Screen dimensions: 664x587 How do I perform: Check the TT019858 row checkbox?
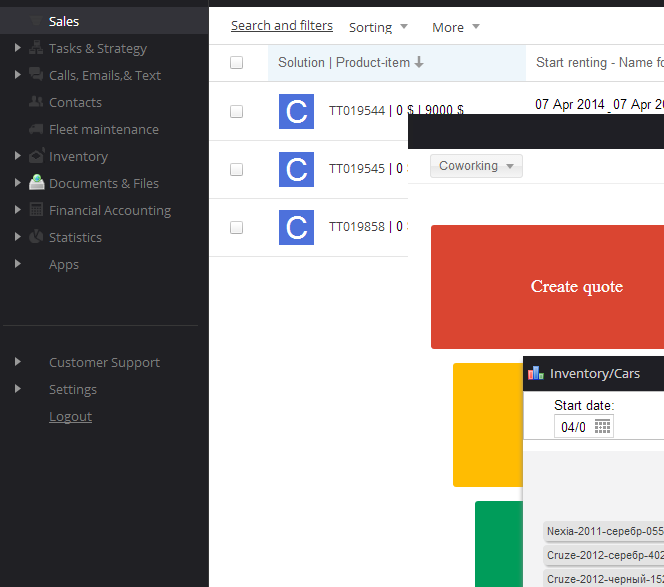coord(236,227)
